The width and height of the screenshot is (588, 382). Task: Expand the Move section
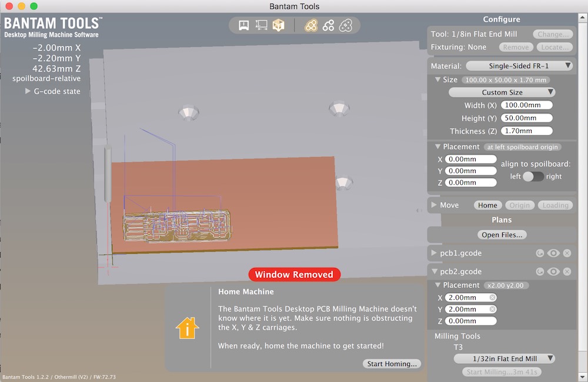pyautogui.click(x=434, y=205)
